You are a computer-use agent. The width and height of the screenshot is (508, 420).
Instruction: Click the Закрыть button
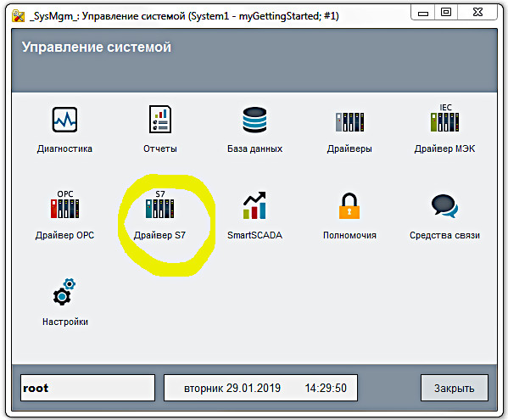click(455, 388)
